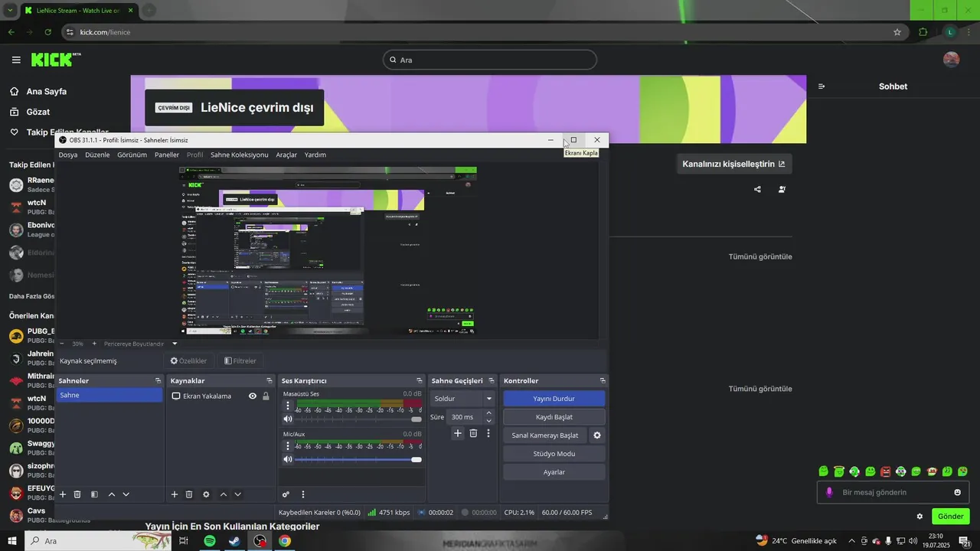Screen dimensions: 980x551
Task: Open Düzenle menu in OBS
Action: click(x=97, y=155)
